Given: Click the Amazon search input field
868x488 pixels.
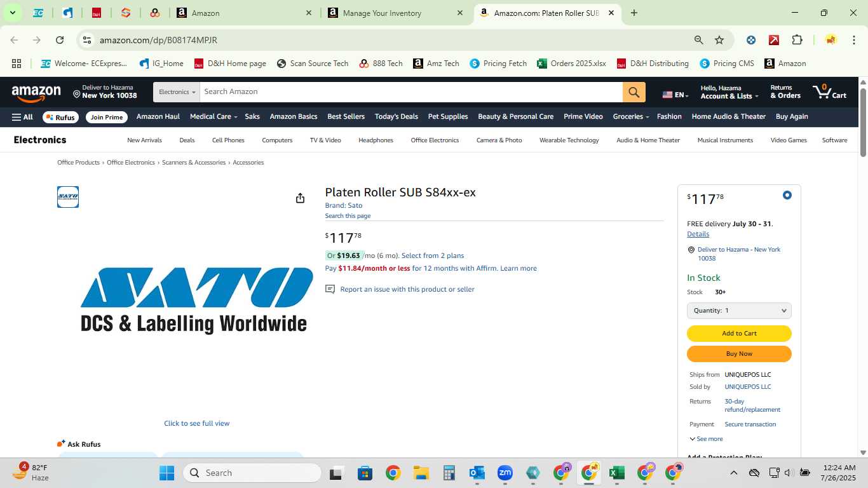Looking at the screenshot, I should coord(411,92).
